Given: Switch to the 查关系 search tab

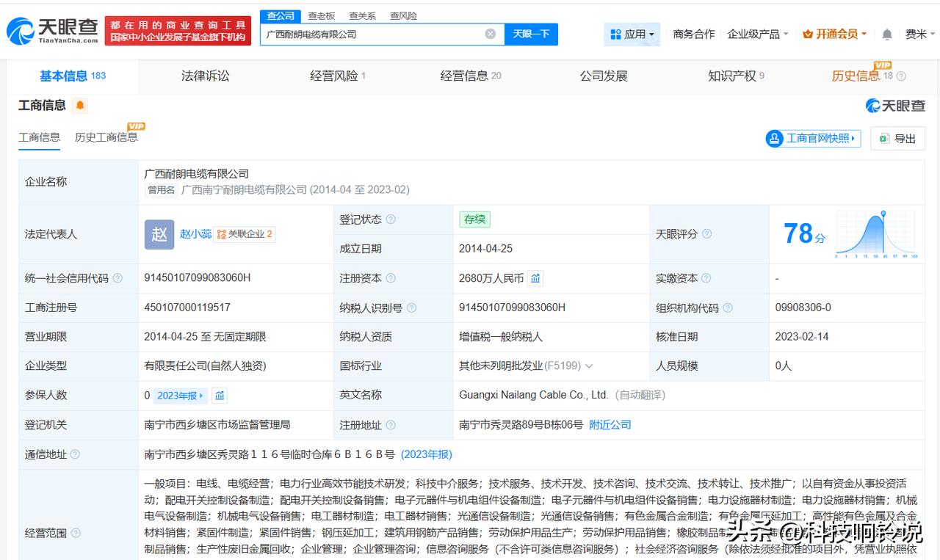Looking at the screenshot, I should click(362, 15).
